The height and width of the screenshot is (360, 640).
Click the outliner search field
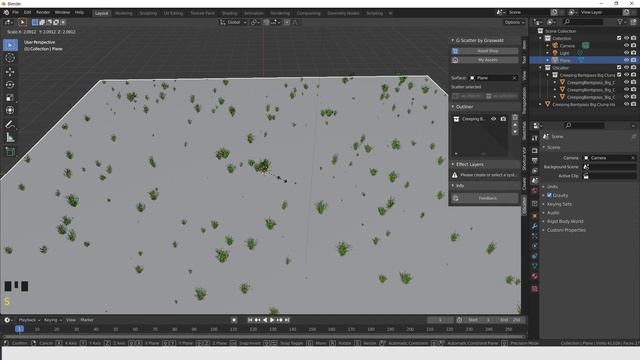(583, 22)
